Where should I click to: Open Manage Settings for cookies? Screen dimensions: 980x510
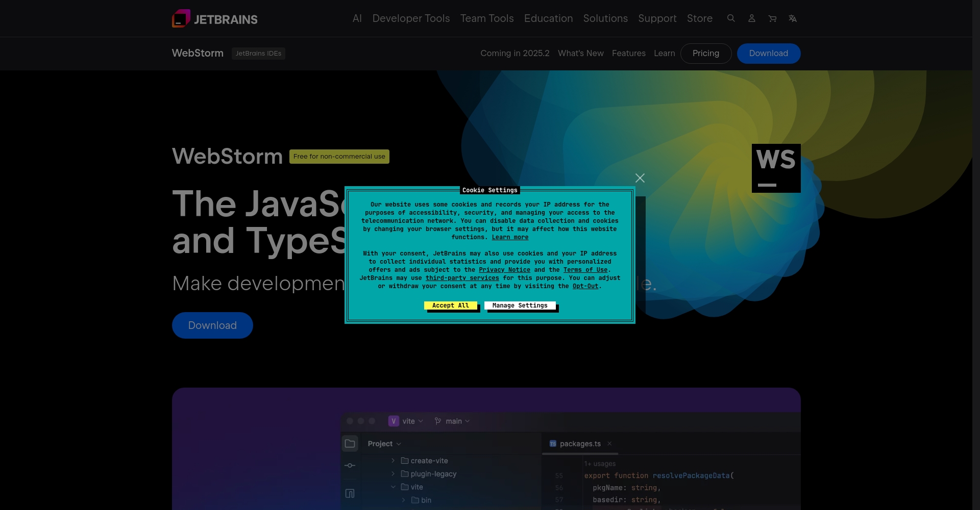click(x=520, y=305)
